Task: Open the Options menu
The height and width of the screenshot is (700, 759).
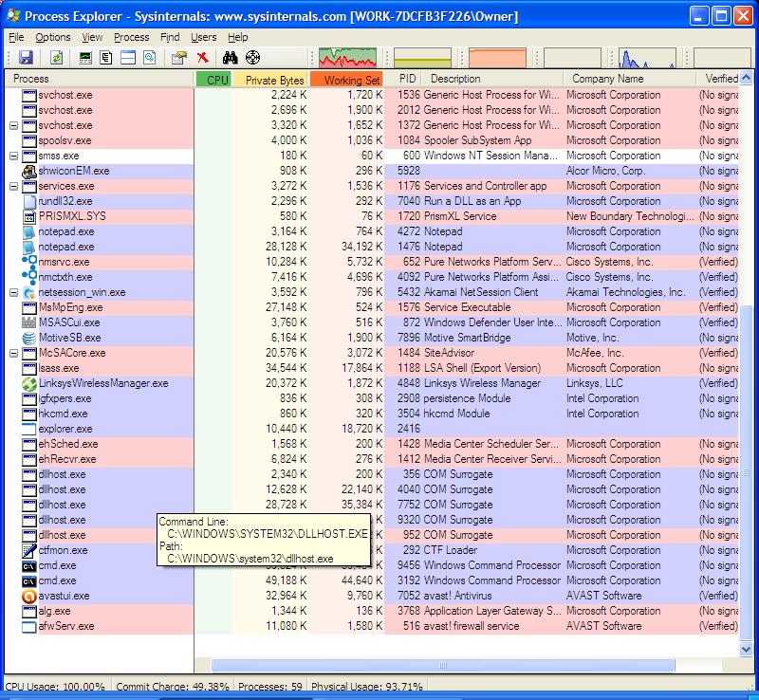Action: click(53, 37)
